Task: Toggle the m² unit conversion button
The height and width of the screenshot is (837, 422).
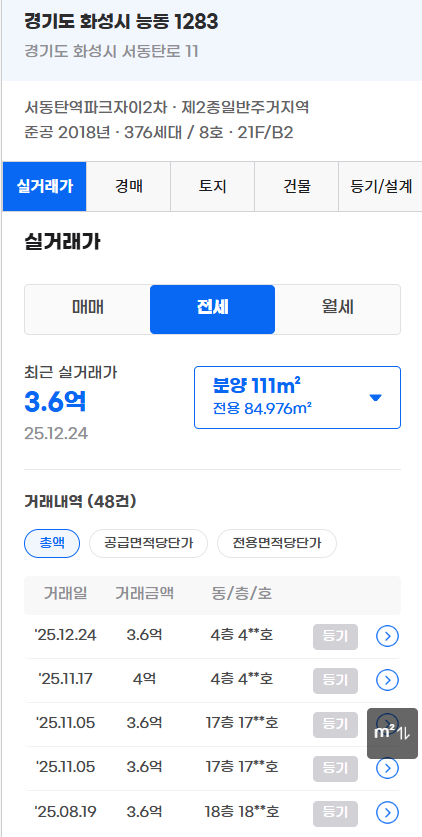Action: (x=392, y=733)
